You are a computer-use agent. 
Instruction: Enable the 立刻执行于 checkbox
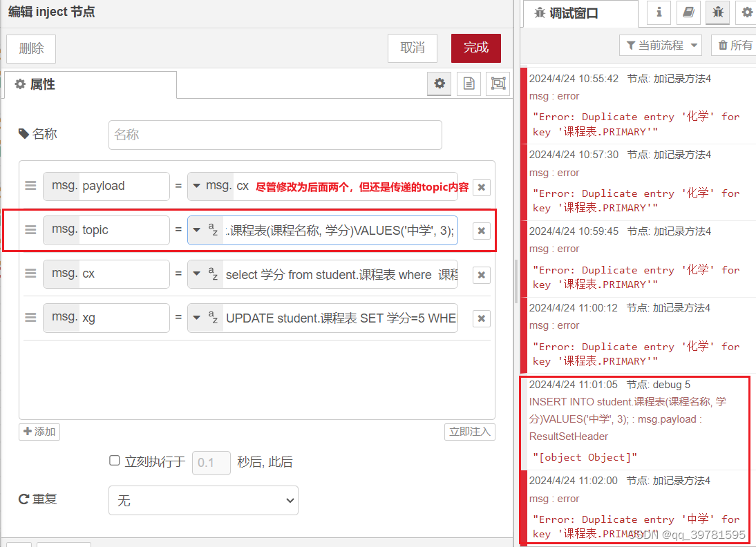(114, 460)
